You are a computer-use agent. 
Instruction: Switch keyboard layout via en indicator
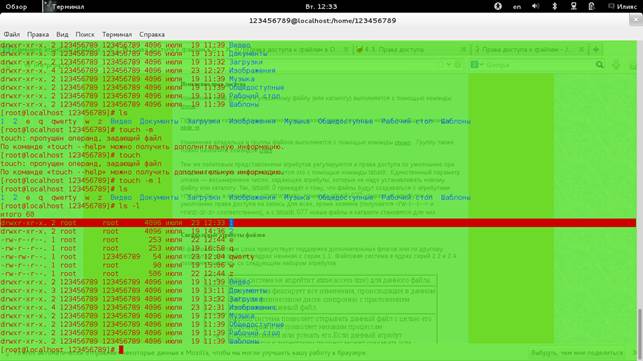coord(517,7)
